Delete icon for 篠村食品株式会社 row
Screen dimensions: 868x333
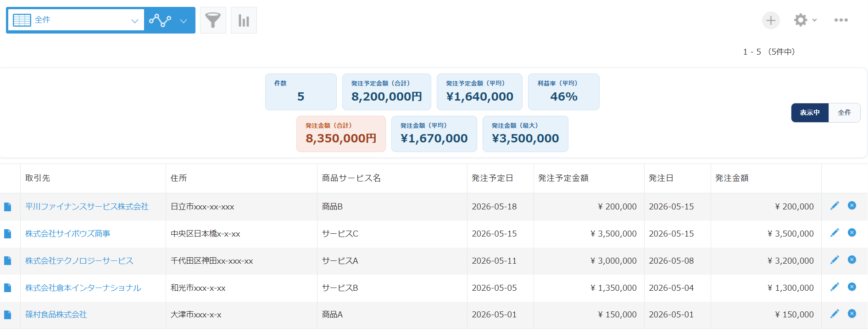852,313
